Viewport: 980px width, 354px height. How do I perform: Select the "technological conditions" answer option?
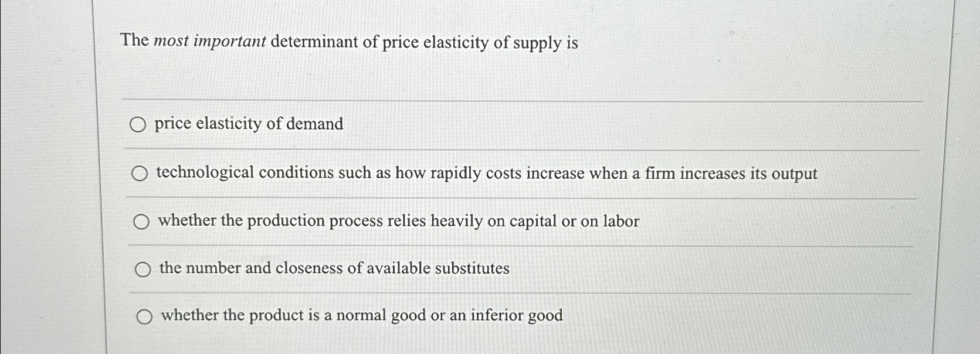[x=139, y=173]
